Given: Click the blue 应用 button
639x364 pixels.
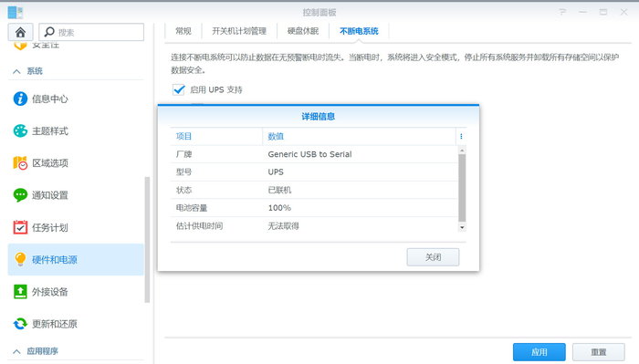Looking at the screenshot, I should 539,352.
